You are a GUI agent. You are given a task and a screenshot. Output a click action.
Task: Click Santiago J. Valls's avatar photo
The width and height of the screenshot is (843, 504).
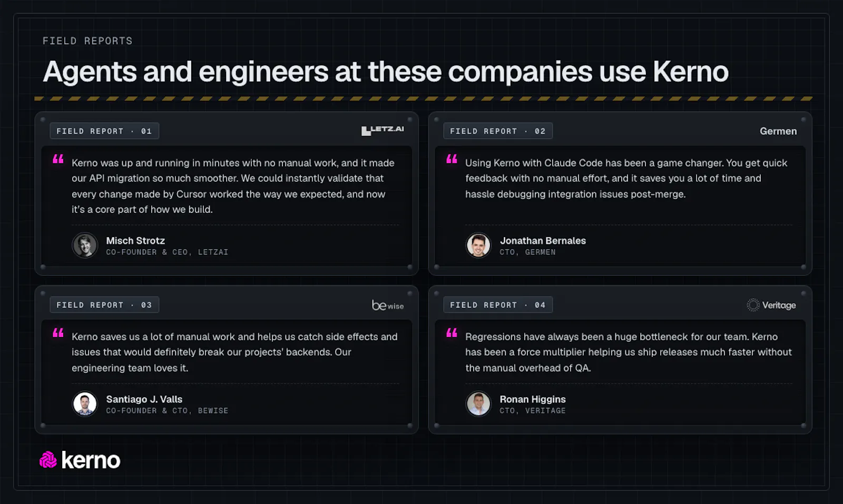click(x=85, y=404)
